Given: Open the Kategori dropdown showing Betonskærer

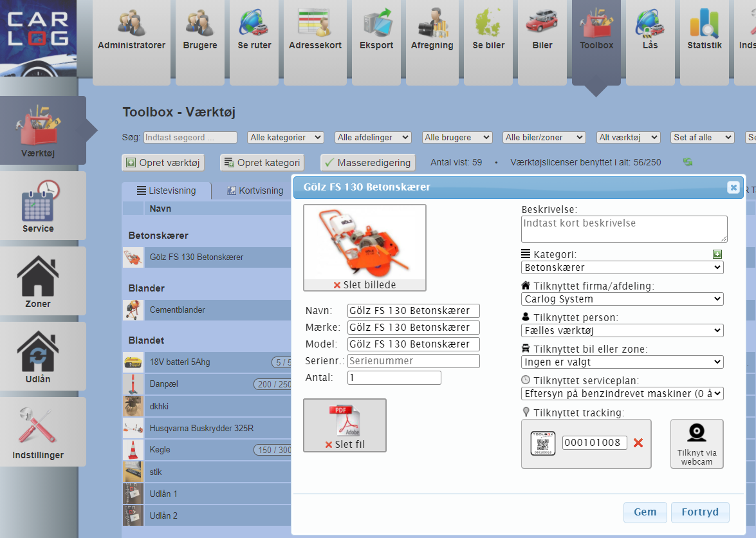Looking at the screenshot, I should pos(622,268).
